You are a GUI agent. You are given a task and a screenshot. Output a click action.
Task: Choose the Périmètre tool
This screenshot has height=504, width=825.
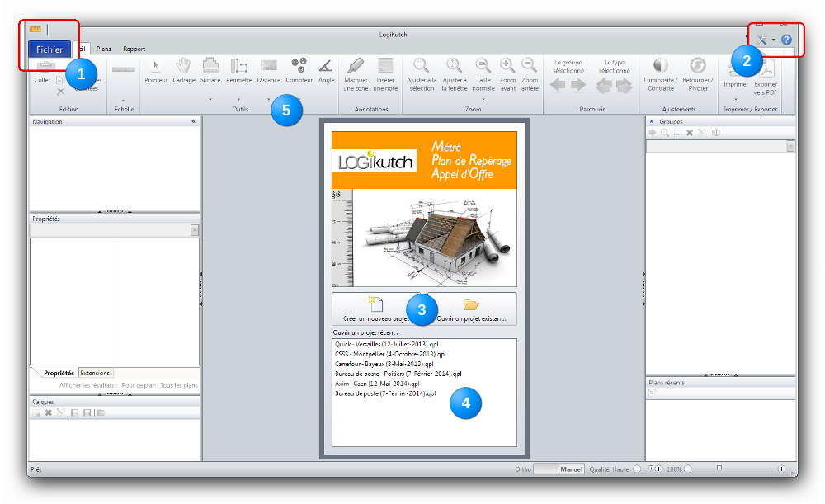pos(239,71)
